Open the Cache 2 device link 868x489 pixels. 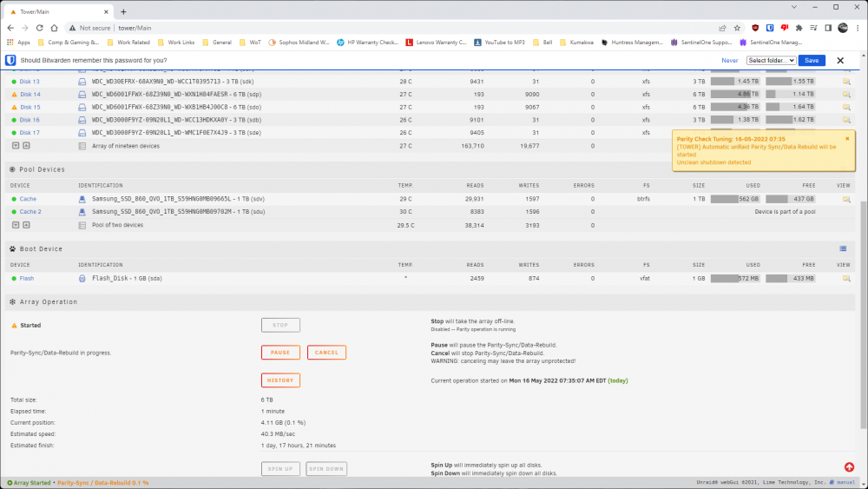point(30,212)
